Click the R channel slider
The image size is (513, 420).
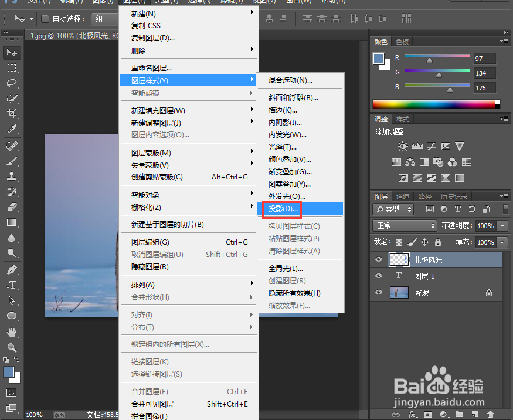click(437, 56)
